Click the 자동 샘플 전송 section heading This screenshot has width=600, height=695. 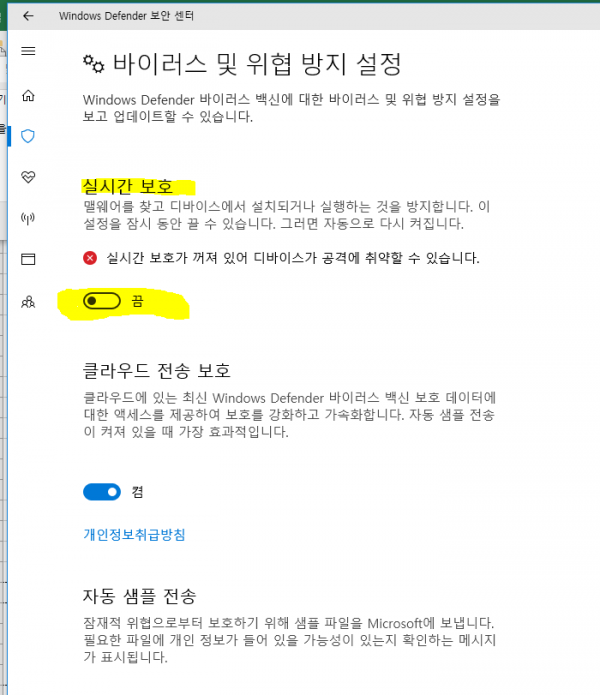[x=140, y=596]
